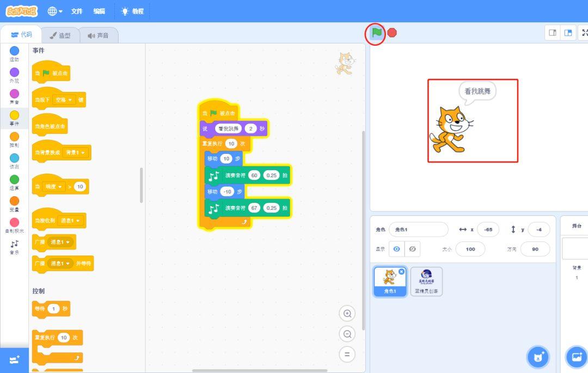The height and width of the screenshot is (373, 588).
Task: Click palette 重复执行 count value 10
Action: click(64, 338)
